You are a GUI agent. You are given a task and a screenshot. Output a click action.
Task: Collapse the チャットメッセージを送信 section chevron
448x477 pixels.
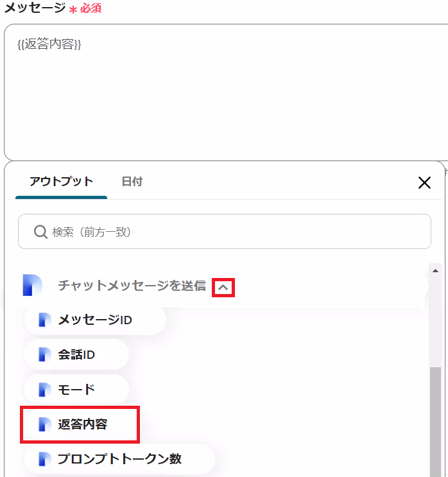[223, 288]
